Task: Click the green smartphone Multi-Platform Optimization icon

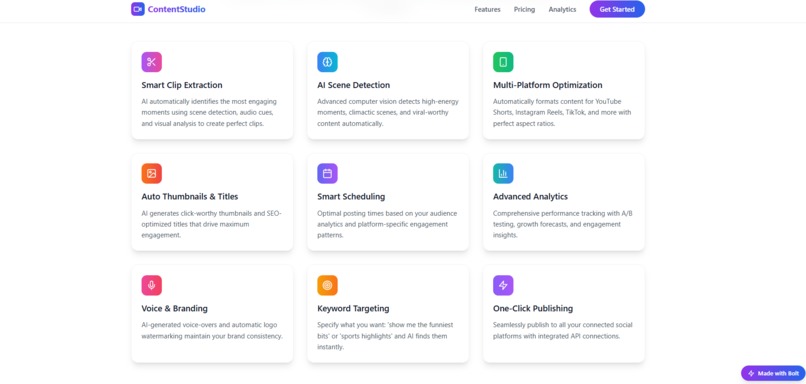Action: 503,62
